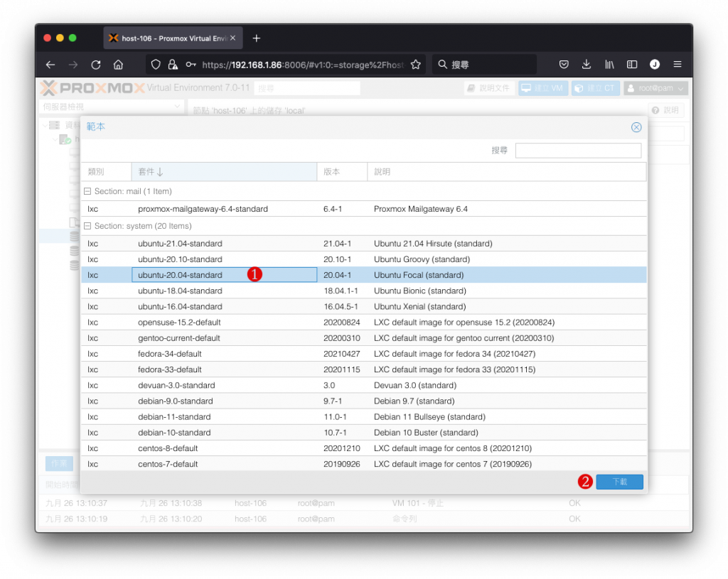The image size is (728, 579).
Task: Open the library bookshelf icon
Action: (609, 65)
